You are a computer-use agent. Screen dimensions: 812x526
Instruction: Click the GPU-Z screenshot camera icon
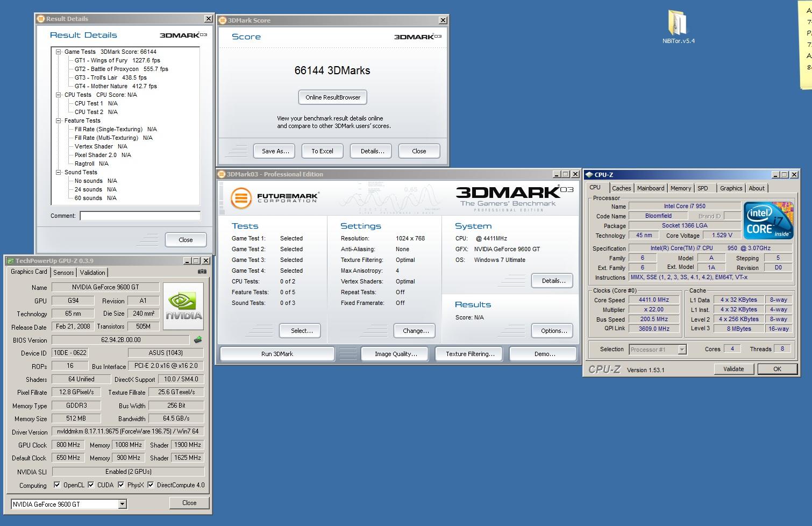(202, 272)
